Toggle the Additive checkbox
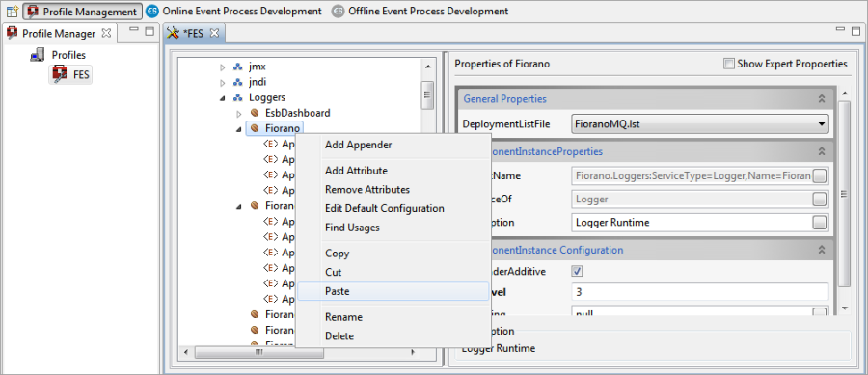This screenshot has width=868, height=375. [577, 272]
